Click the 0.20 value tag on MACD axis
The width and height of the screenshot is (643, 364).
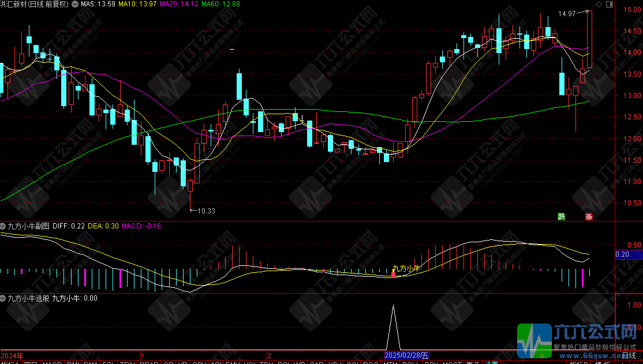click(622, 254)
